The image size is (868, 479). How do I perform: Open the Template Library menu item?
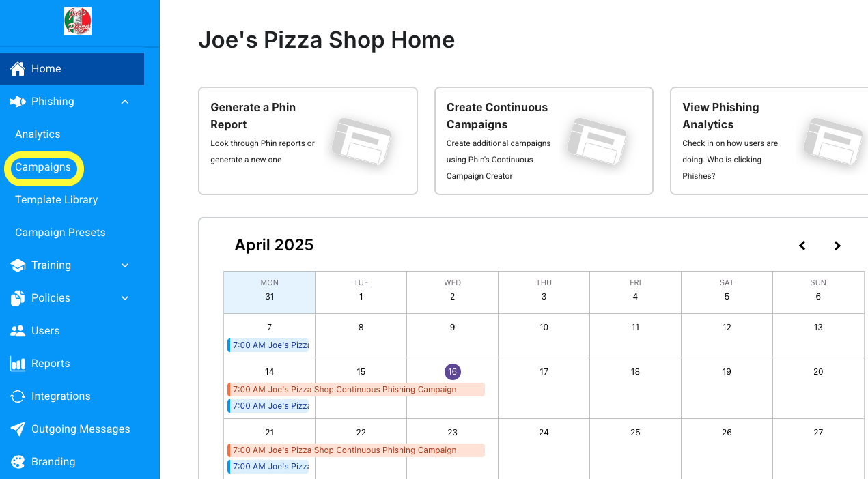tap(57, 200)
